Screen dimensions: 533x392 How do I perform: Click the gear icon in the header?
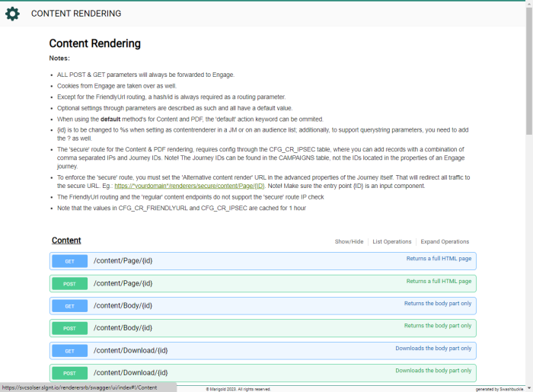point(12,14)
